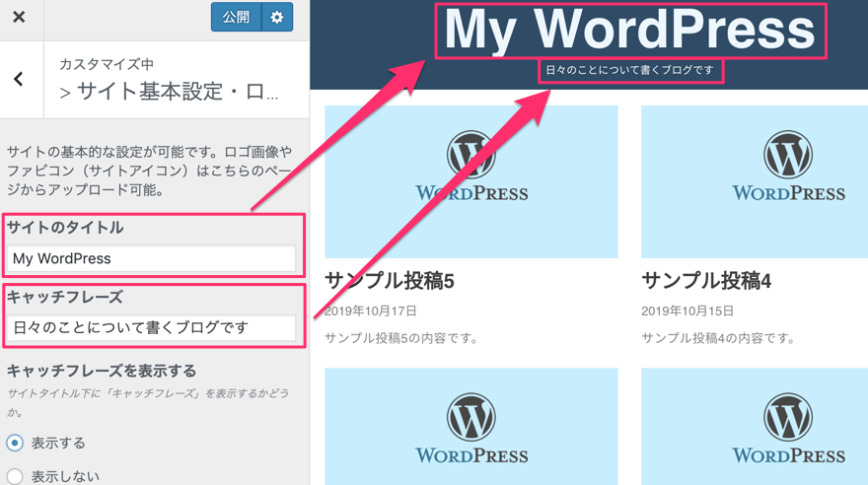Click the サイトのタイトル input field

(x=151, y=258)
